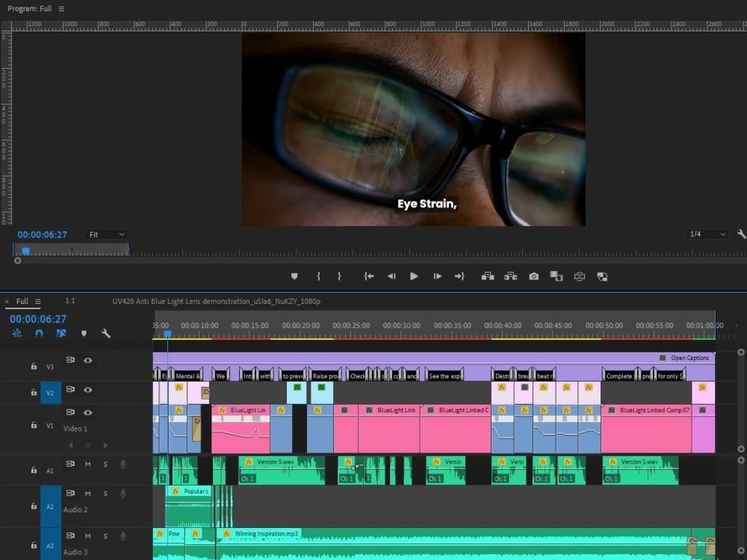Open Program monitor settings wrench
Viewport: 747px width, 560px height.
[x=741, y=234]
